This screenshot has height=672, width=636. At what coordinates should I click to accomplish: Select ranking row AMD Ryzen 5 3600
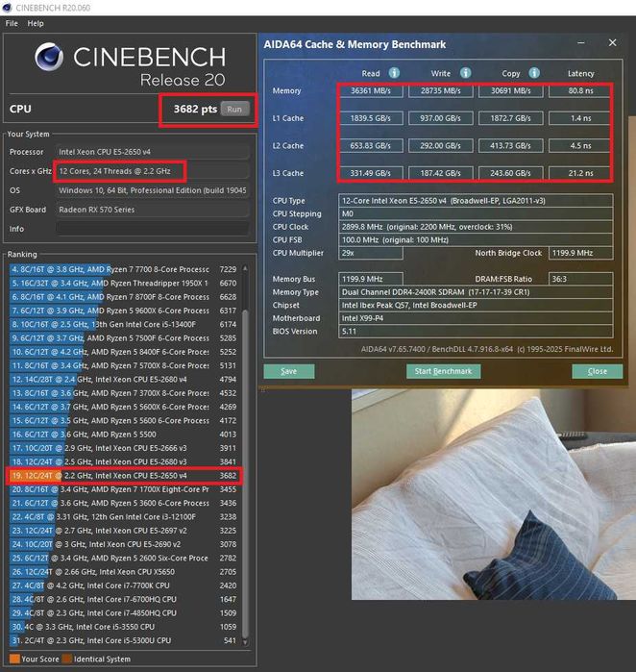click(x=123, y=503)
